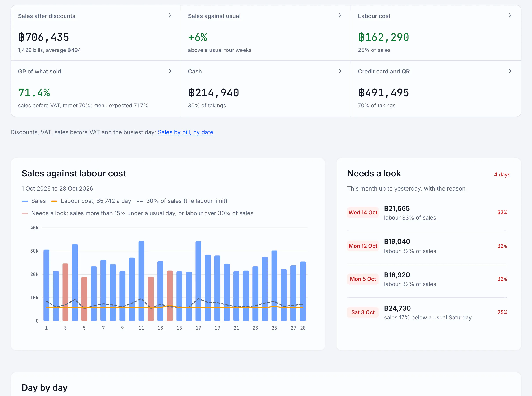The width and height of the screenshot is (532, 396).
Task: Click the blue bar for day 1
Action: [46, 285]
